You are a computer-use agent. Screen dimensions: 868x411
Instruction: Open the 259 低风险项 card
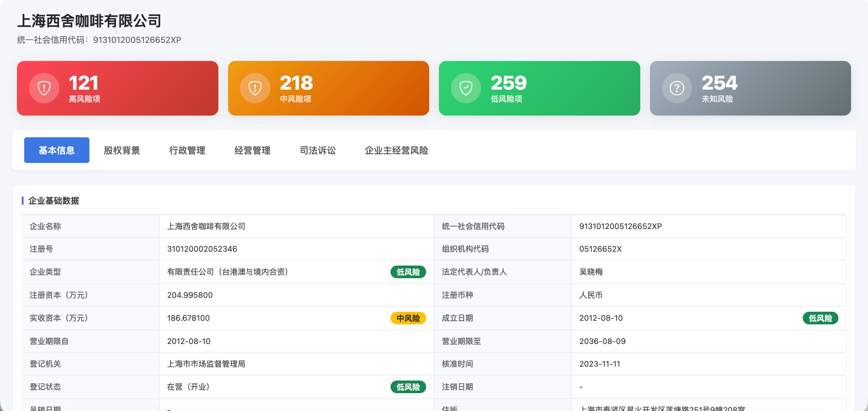539,88
